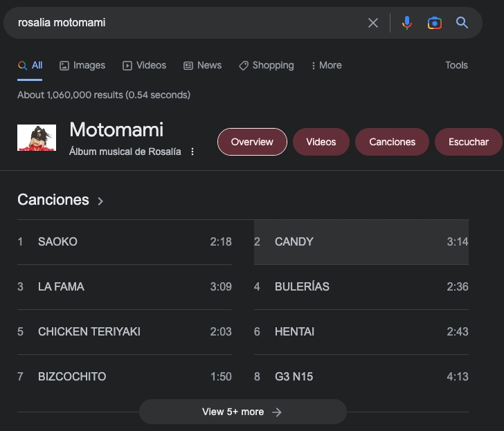Open the song HENTAI
Screen dimensions: 504x431
(361, 332)
